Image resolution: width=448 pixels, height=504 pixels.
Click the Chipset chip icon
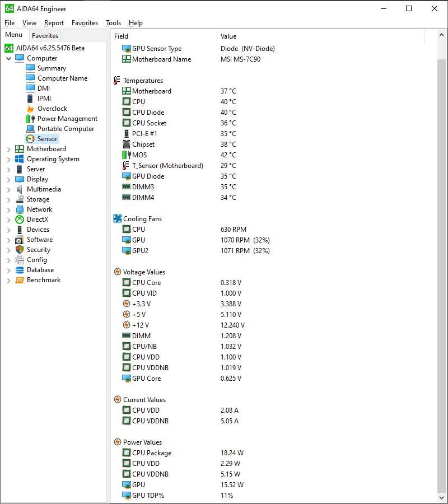127,144
